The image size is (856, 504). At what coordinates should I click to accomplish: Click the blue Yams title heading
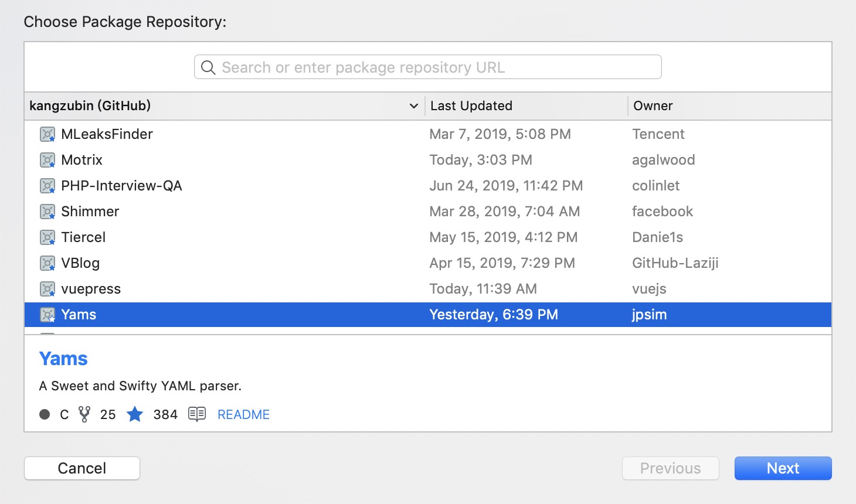(x=63, y=359)
